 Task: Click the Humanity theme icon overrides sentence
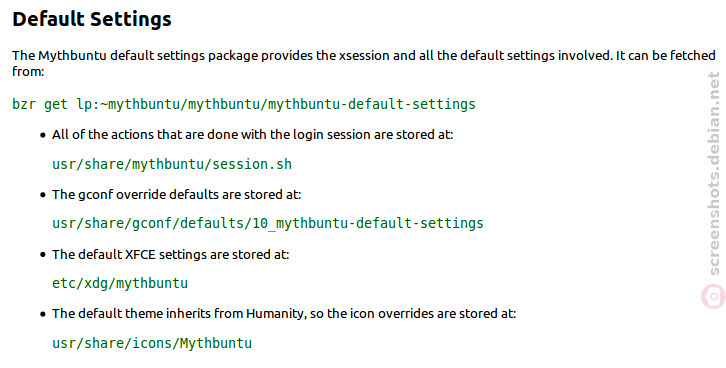(284, 314)
